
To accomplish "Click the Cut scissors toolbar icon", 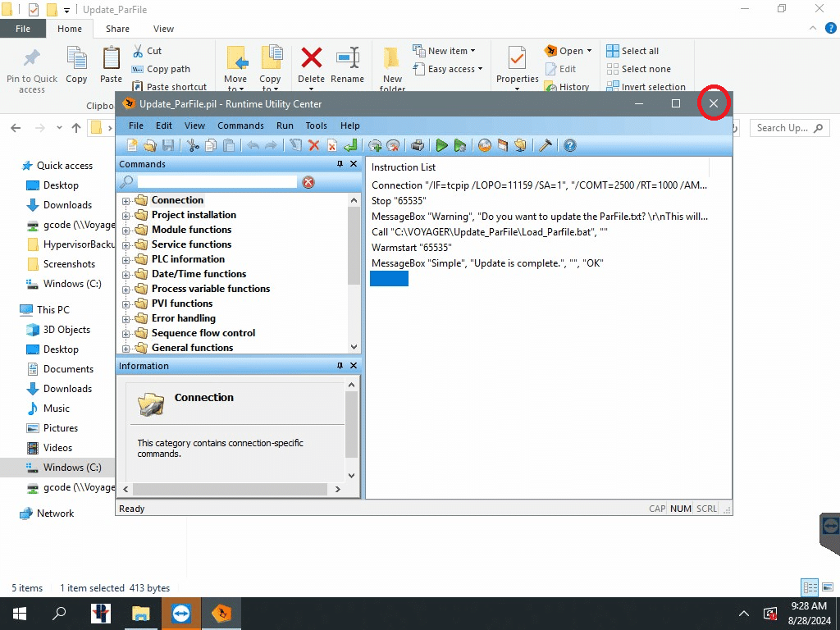I will tap(193, 145).
